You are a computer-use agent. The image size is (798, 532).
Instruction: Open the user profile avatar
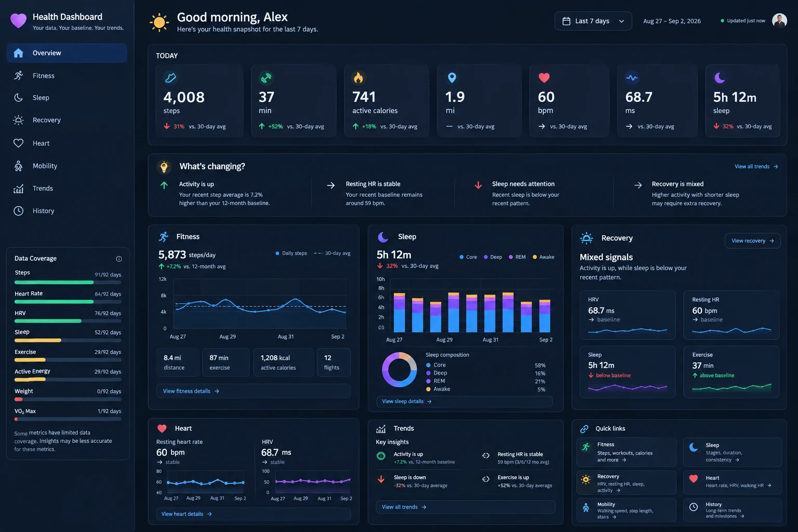click(x=779, y=21)
